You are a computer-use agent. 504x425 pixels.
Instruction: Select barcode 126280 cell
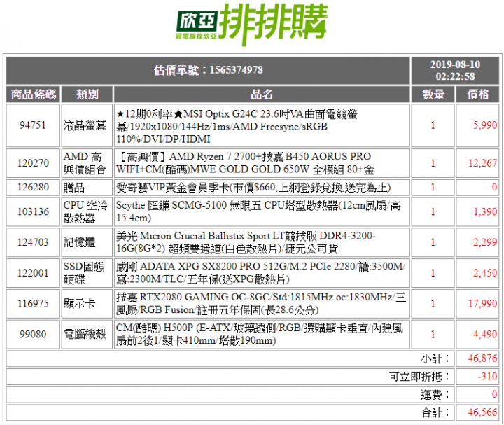point(33,188)
